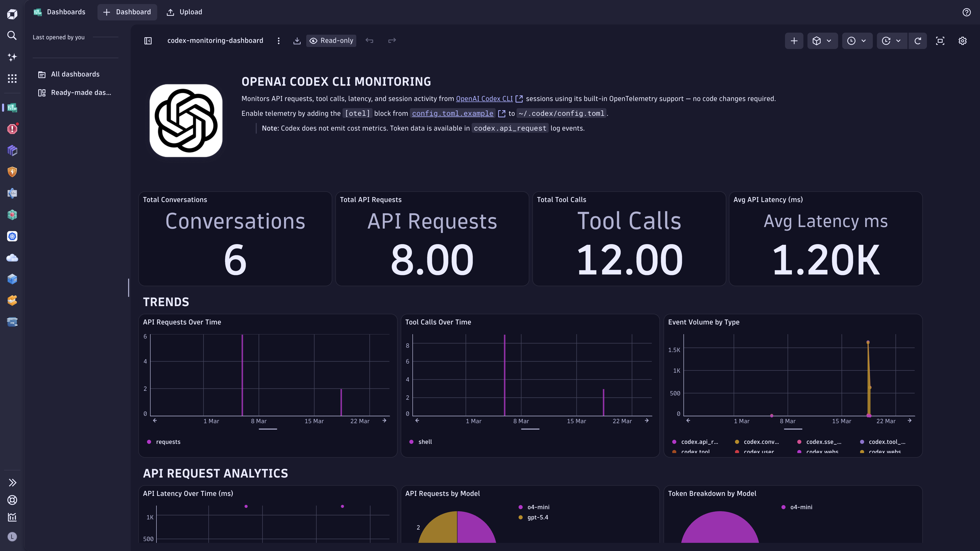Toggle the dashboard sidebar panel icon
Screen dimensions: 980x551
[x=148, y=41]
